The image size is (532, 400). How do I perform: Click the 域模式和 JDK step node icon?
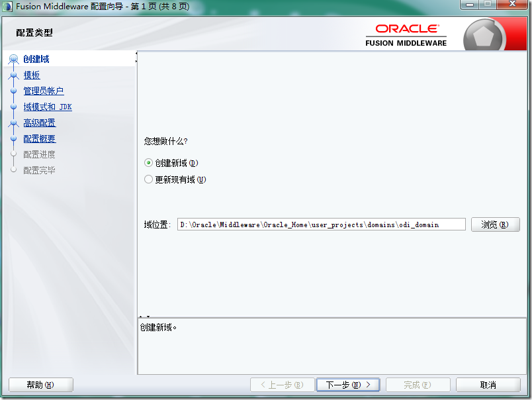click(14, 107)
